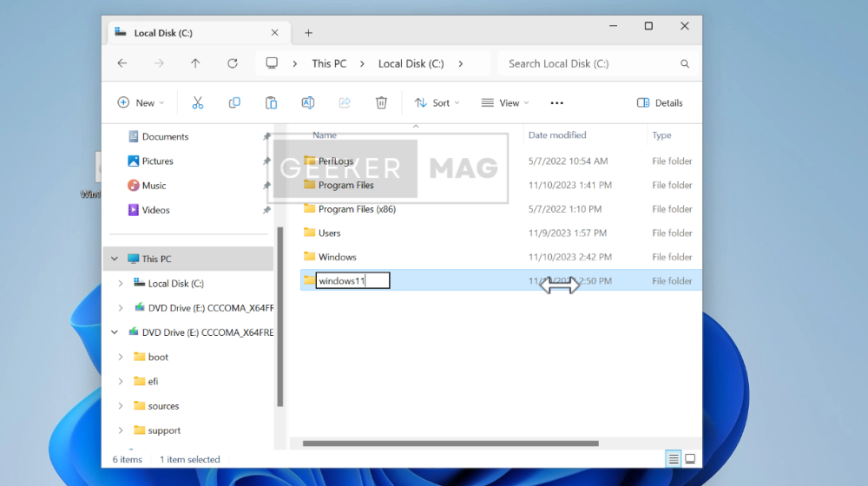Click the windows11 rename text field
Image resolution: width=868 pixels, height=486 pixels.
[352, 280]
